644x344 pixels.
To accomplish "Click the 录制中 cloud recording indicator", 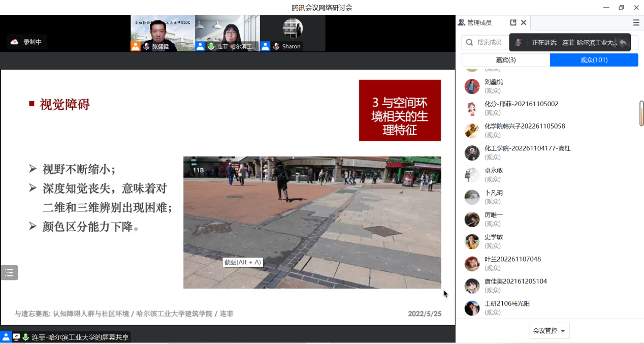I will tap(27, 42).
